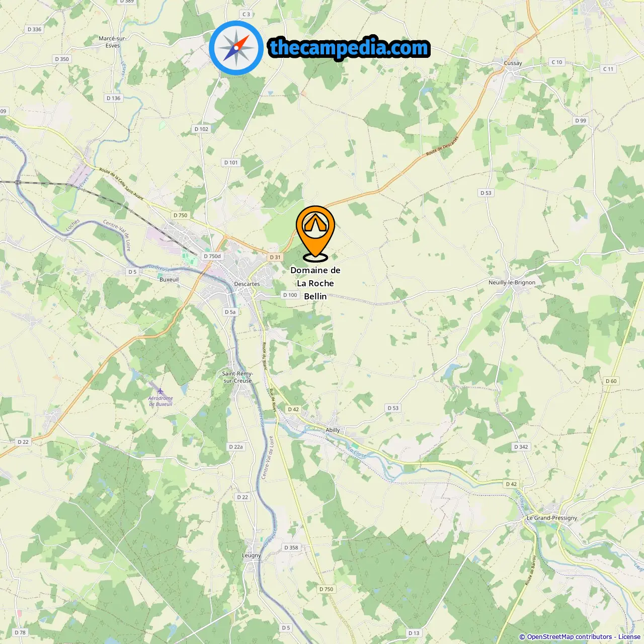The image size is (644, 644).
Task: Click the D 342 road shield
Action: tap(521, 447)
